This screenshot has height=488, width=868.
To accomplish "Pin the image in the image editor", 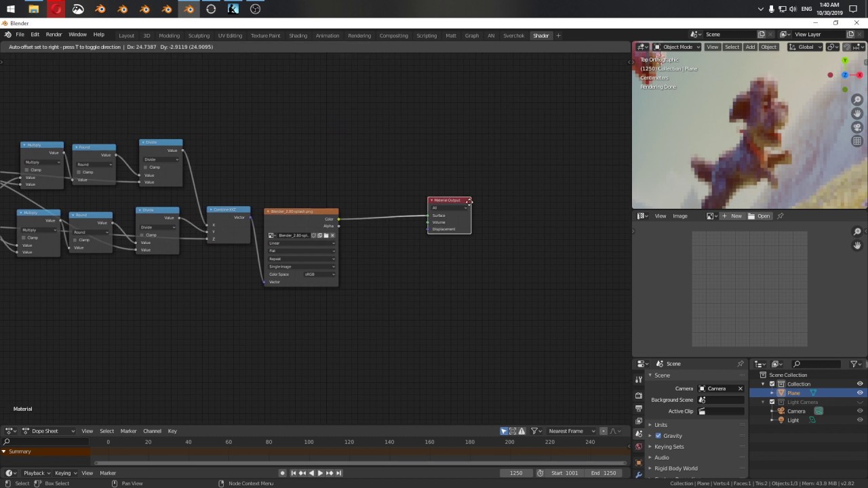I will (x=781, y=216).
